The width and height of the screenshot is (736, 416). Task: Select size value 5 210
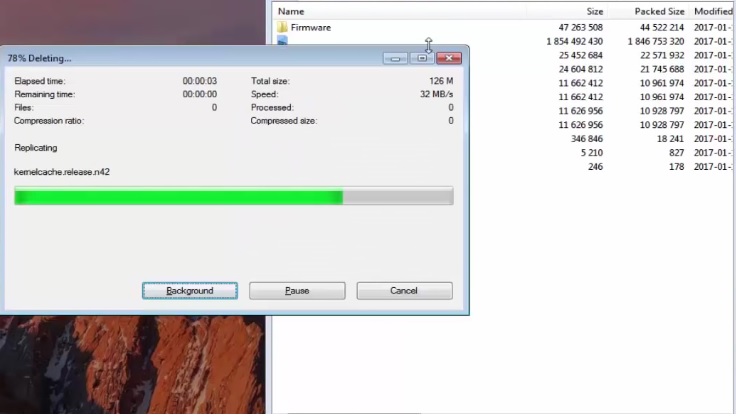tap(591, 153)
